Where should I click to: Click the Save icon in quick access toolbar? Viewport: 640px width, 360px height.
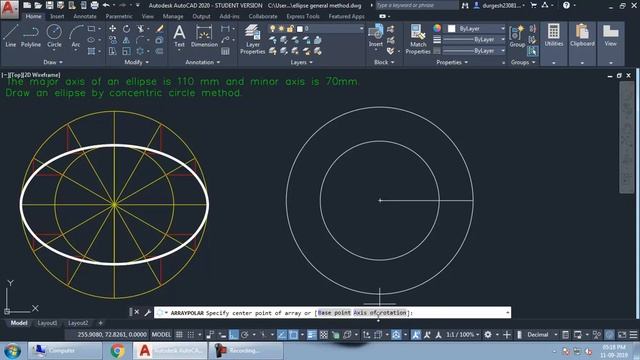click(49, 5)
